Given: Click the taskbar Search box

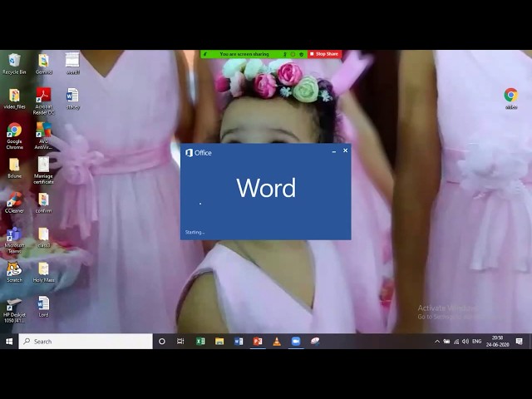Looking at the screenshot, I should (86, 342).
